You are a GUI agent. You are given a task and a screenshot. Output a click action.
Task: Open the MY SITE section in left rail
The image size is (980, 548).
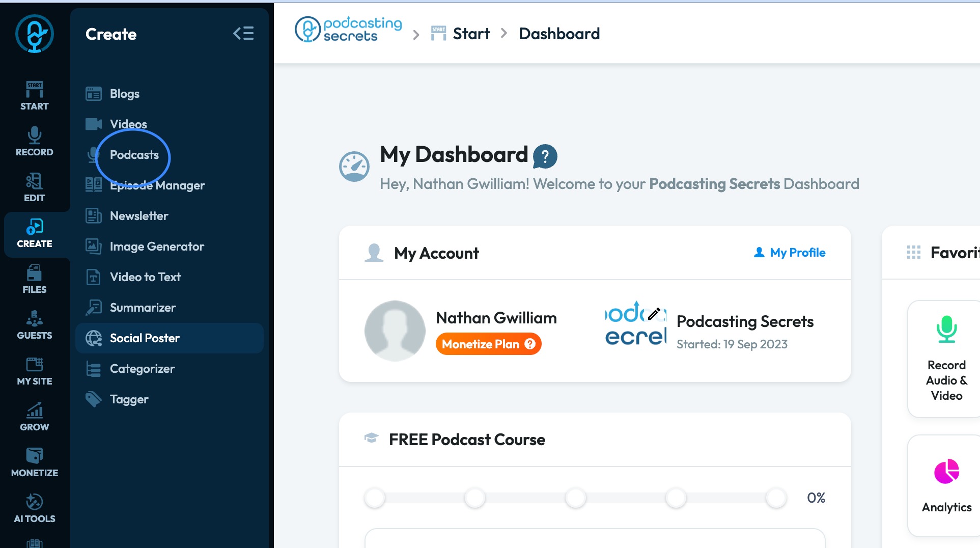coord(35,371)
